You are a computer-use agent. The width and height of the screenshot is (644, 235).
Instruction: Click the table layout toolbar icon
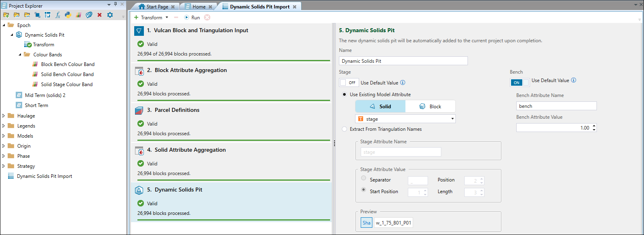[48, 15]
